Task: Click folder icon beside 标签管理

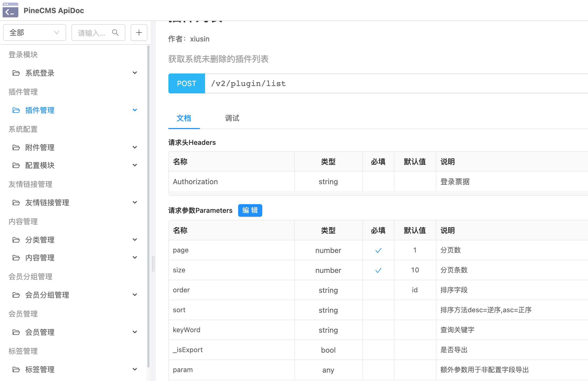Action: (16, 369)
